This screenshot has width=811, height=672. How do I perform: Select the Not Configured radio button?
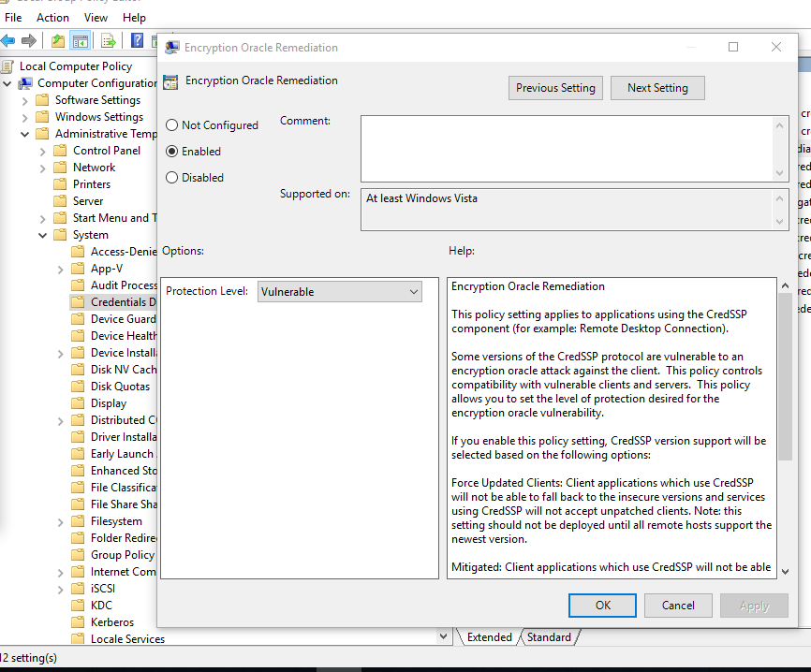click(x=170, y=124)
